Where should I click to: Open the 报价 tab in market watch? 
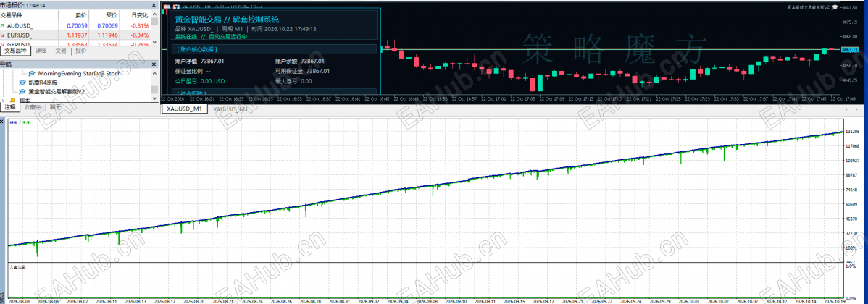pos(81,51)
